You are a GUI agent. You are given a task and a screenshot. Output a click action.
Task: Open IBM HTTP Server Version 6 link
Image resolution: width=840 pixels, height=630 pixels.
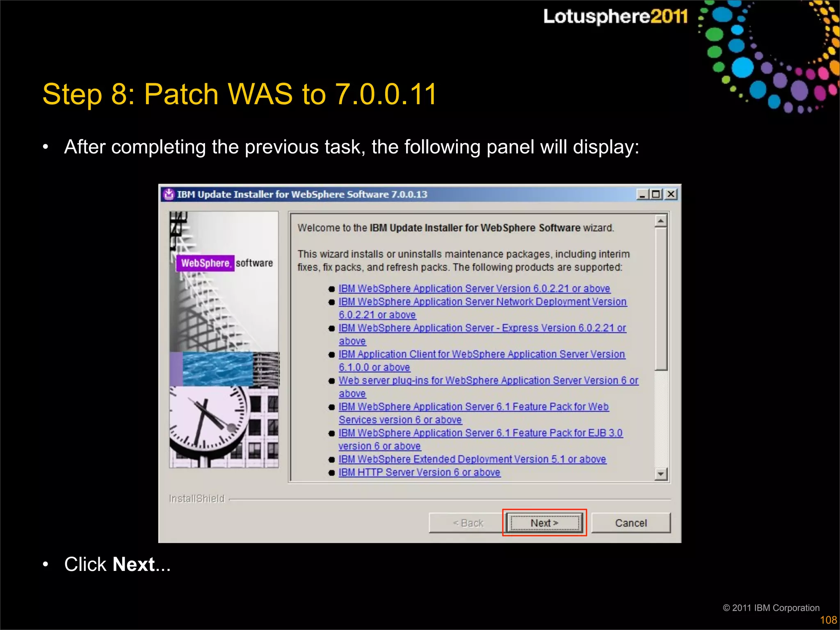(x=419, y=472)
